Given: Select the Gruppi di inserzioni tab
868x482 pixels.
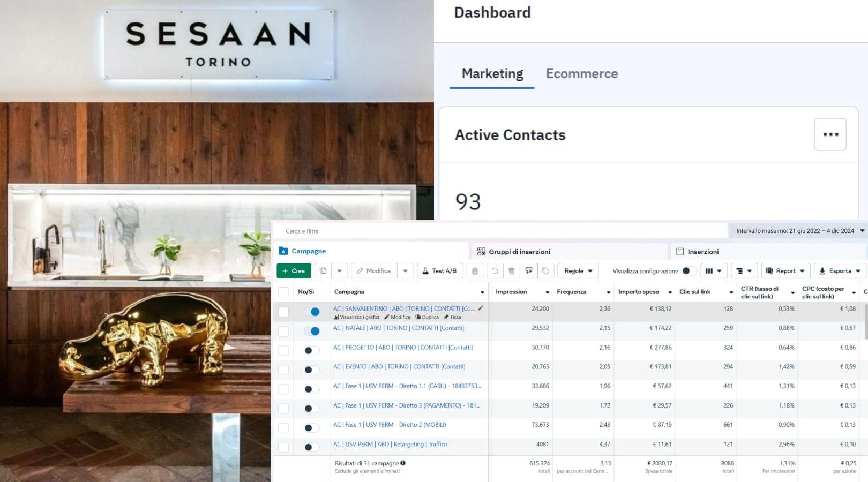Looking at the screenshot, I should tap(568, 252).
